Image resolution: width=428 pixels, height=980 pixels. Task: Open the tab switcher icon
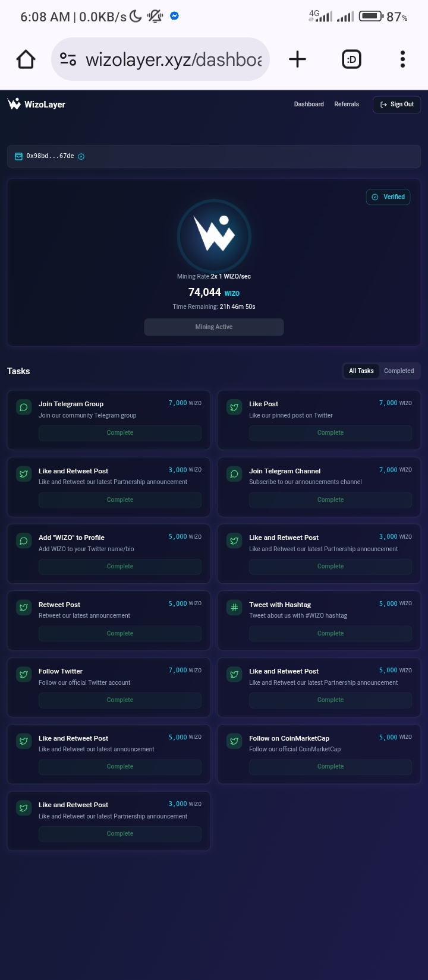[x=351, y=59]
